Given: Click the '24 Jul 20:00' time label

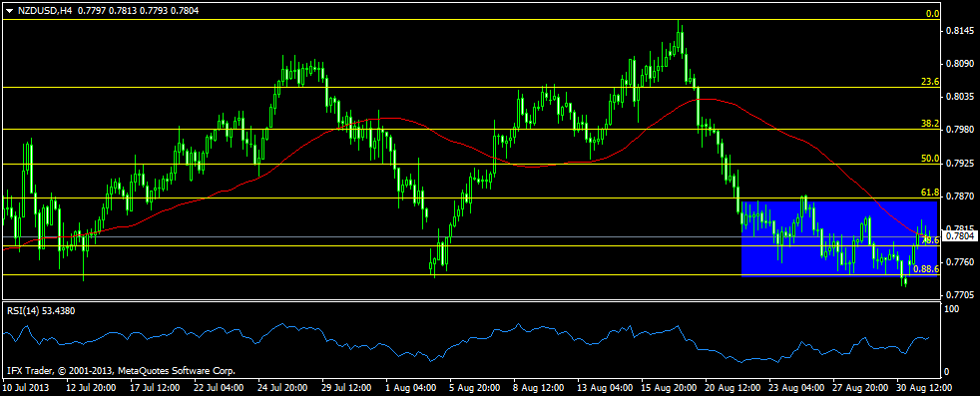Looking at the screenshot, I should pyautogui.click(x=281, y=387).
